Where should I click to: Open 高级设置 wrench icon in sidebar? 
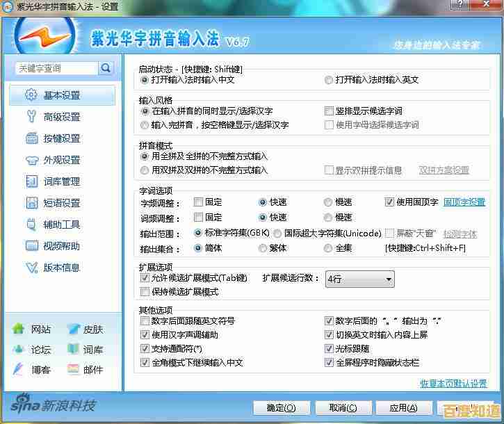31,117
